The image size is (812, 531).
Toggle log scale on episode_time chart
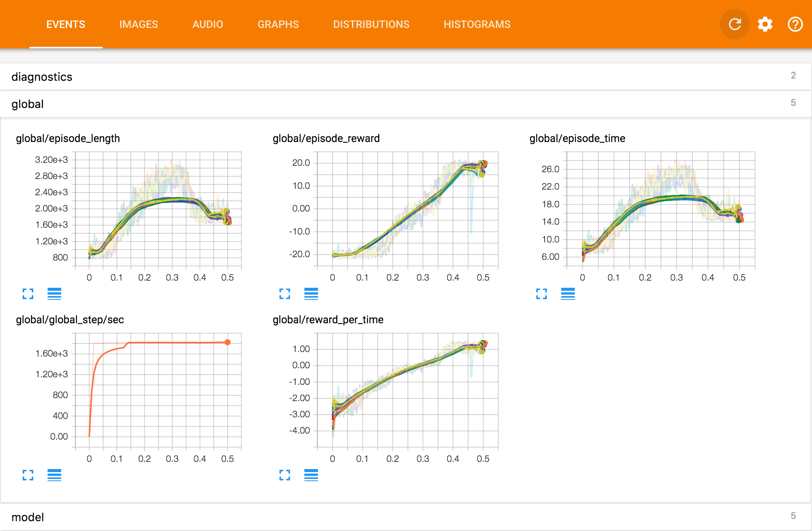(x=568, y=294)
